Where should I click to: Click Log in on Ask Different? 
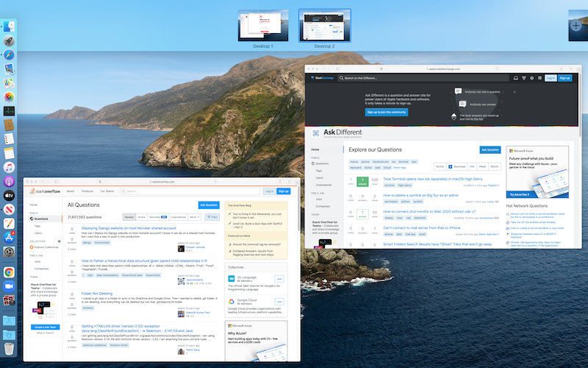click(x=551, y=78)
